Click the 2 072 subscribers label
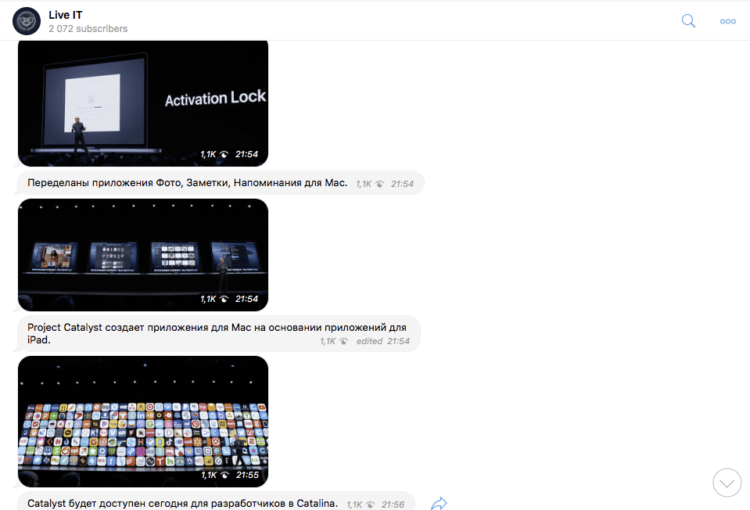This screenshot has width=750, height=510. 88,29
